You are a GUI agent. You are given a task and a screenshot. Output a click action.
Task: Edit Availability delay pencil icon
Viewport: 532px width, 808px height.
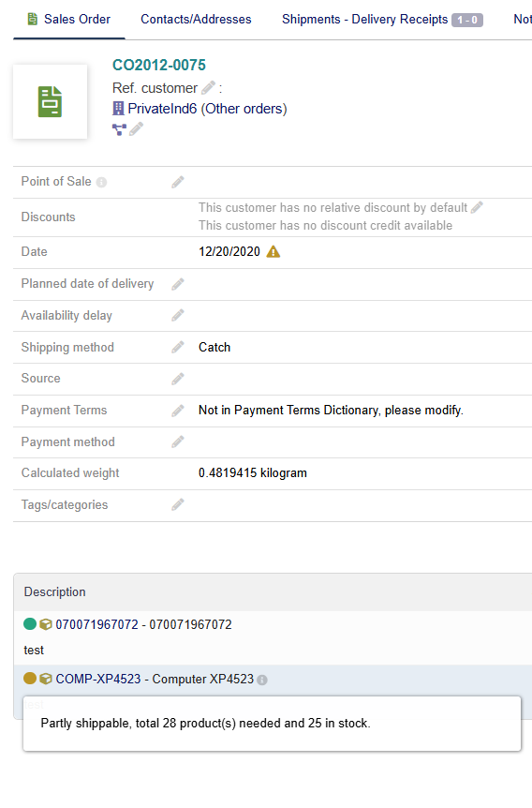[x=178, y=315]
